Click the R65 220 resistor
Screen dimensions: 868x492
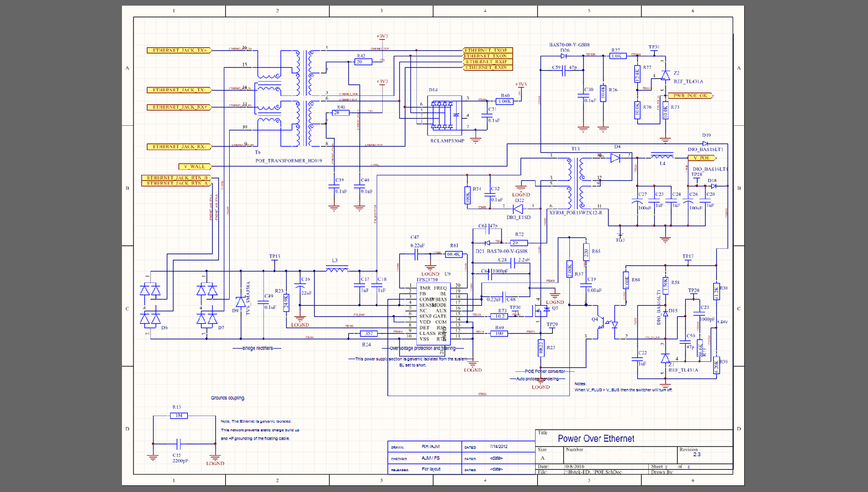[586, 252]
